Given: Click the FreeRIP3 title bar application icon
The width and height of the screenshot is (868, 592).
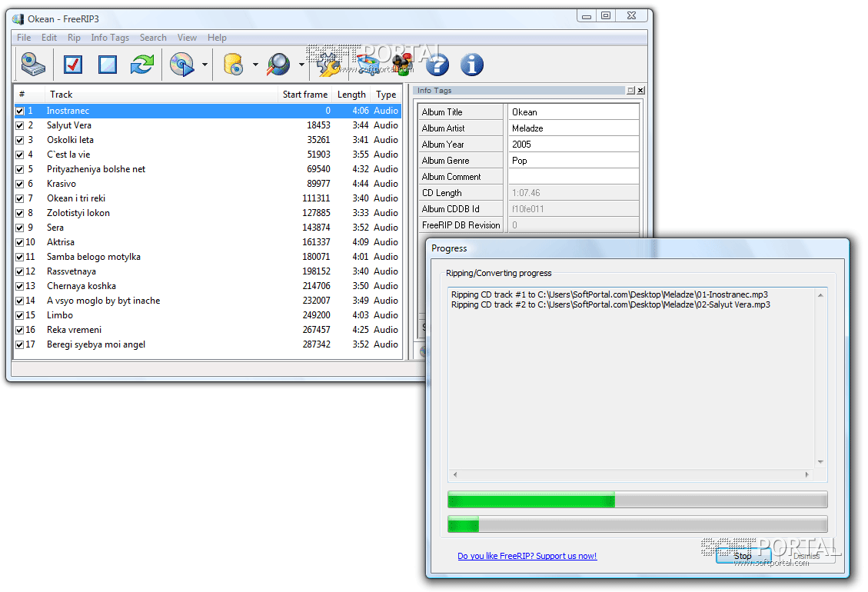Looking at the screenshot, I should click(x=18, y=18).
